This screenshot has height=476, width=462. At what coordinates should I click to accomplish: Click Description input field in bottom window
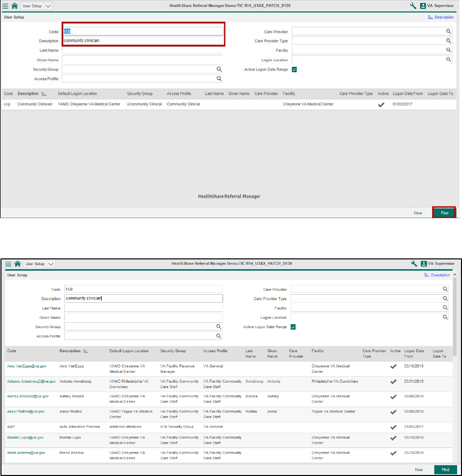(143, 298)
